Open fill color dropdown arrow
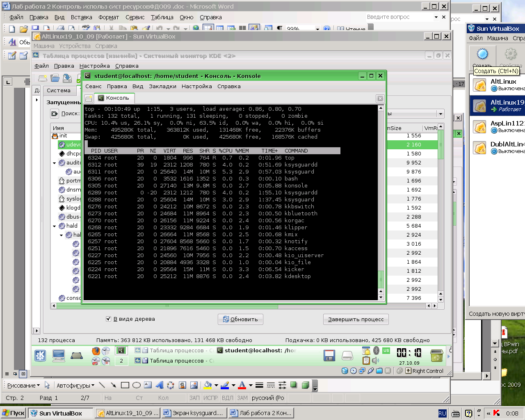Screen dimensions: 525x420 (x=216, y=385)
